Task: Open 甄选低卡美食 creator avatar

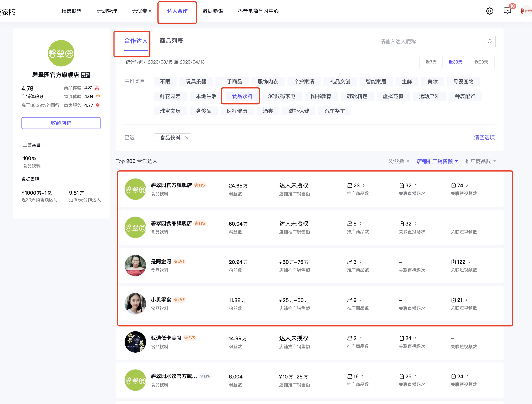Action: [x=135, y=342]
